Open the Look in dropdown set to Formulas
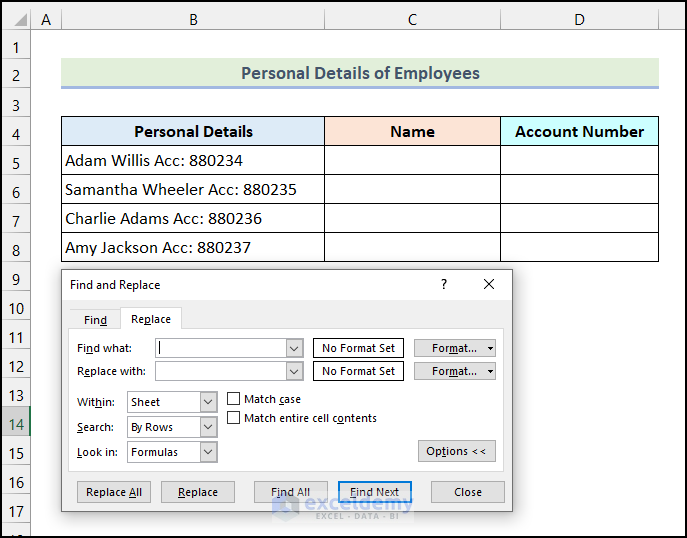This screenshot has width=687, height=538. 208,452
